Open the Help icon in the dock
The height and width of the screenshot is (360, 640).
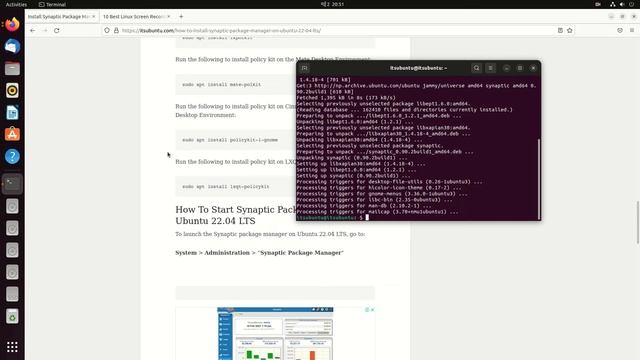[x=12, y=156]
